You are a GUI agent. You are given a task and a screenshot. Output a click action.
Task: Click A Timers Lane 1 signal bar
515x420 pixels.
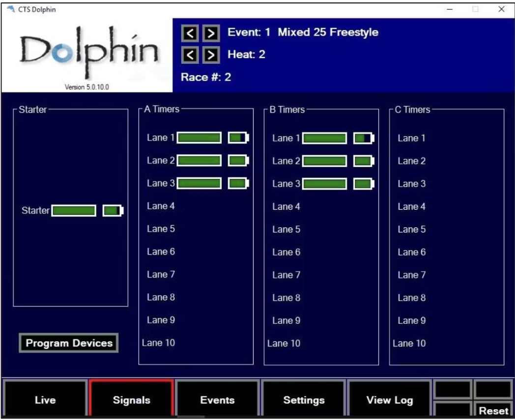tap(199, 138)
